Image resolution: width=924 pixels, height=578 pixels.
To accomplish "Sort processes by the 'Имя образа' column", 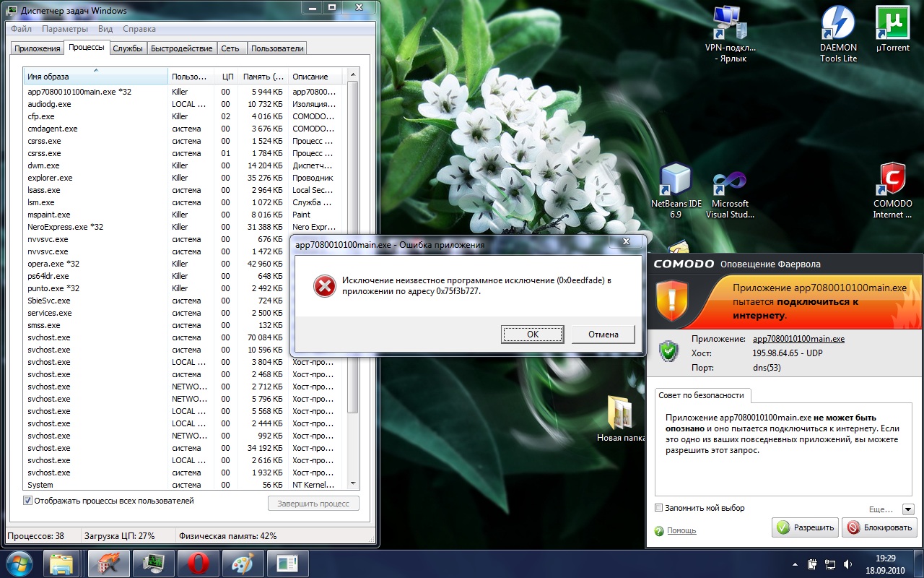I will pos(95,77).
